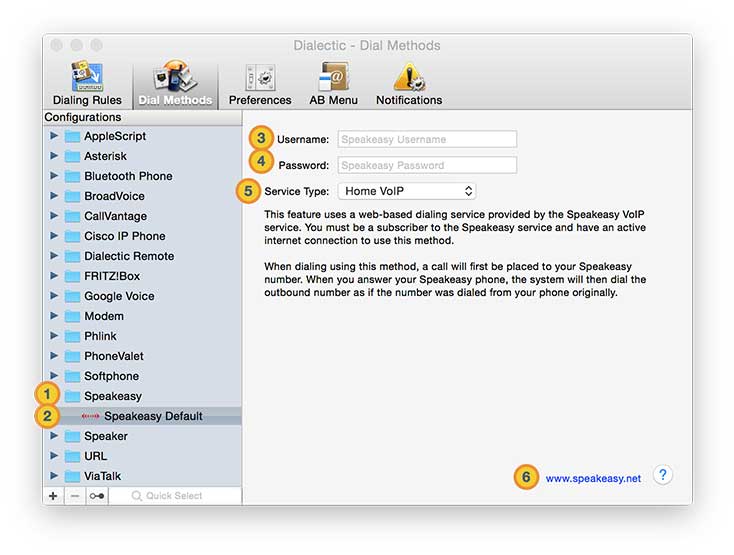Expand the Google Voice disclosure triangle
Image resolution: width=734 pixels, height=555 pixels.
54,296
